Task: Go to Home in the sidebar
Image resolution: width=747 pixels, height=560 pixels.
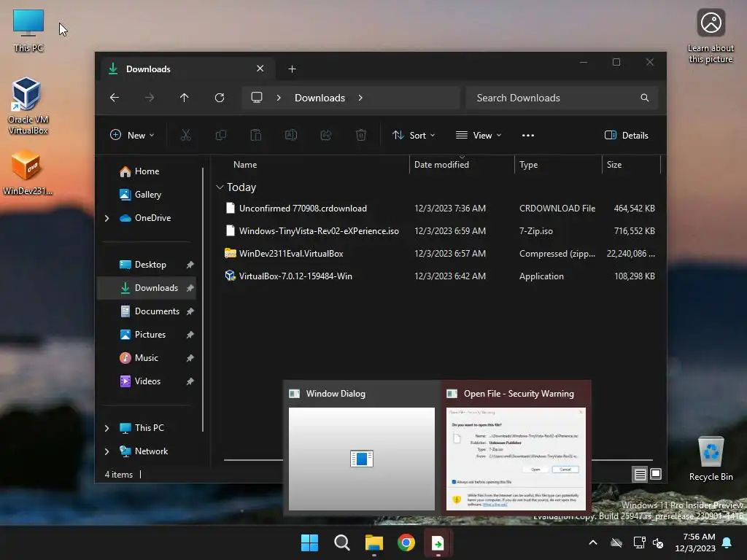Action: tap(147, 171)
